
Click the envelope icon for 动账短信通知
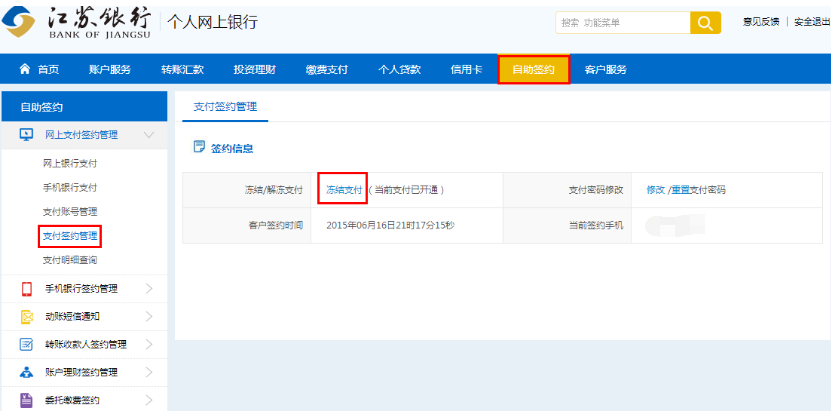click(27, 317)
